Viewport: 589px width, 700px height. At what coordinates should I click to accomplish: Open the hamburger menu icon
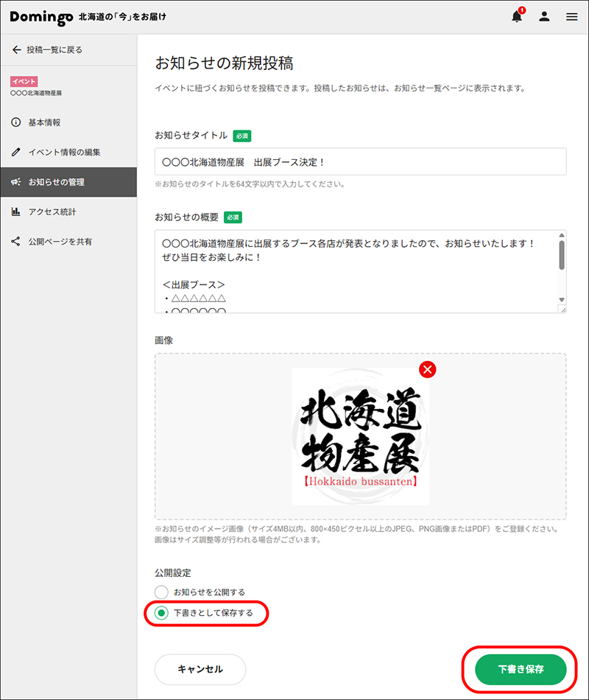[x=571, y=17]
